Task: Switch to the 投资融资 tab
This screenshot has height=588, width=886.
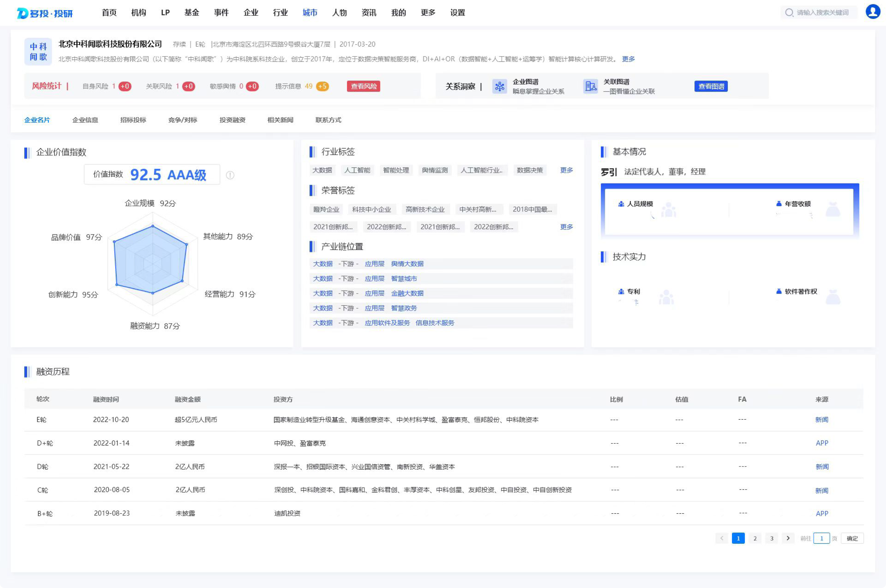Action: point(232,120)
